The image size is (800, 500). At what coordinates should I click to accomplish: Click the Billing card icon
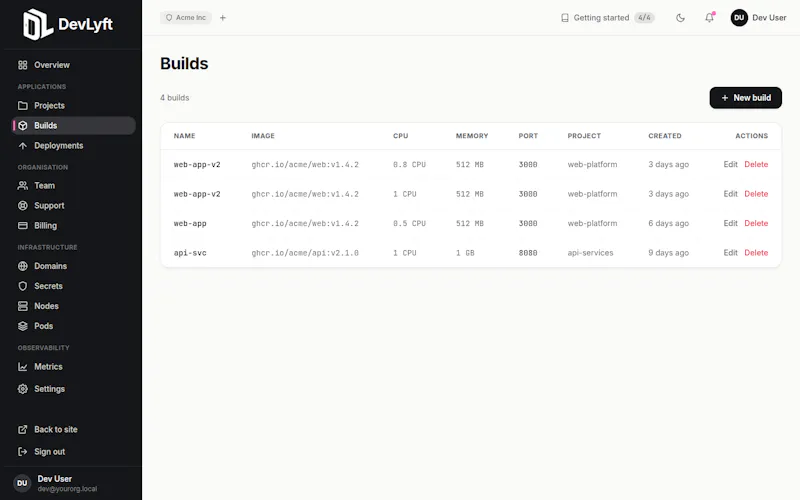click(22, 226)
